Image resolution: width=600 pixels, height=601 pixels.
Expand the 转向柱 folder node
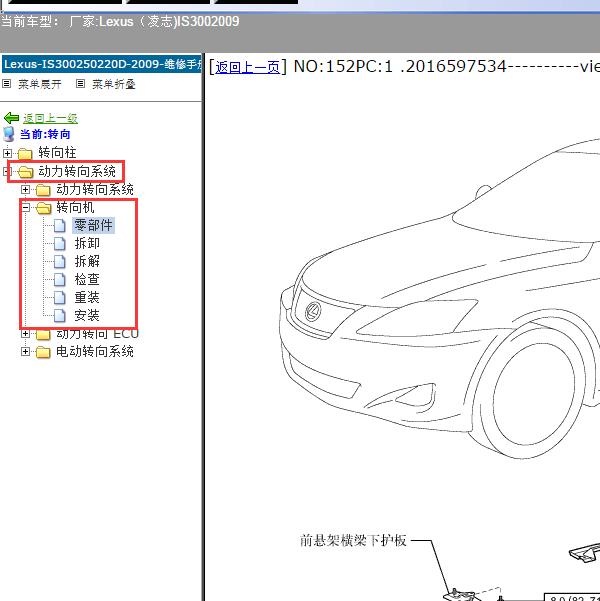tap(7, 153)
